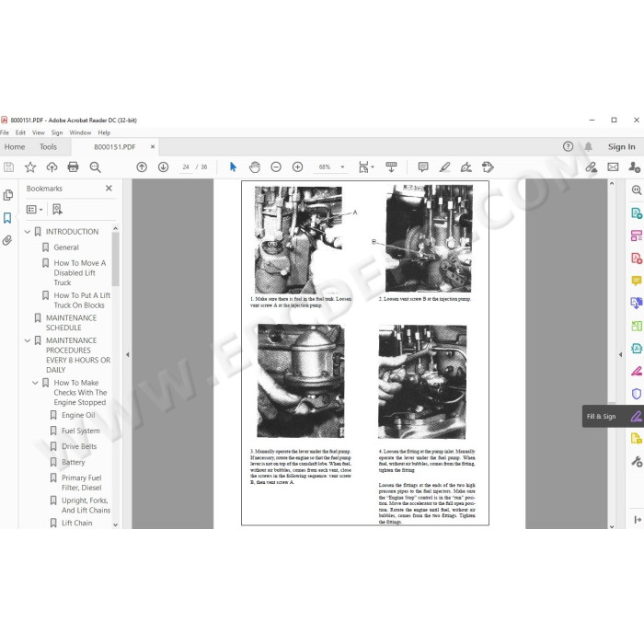Switch to the Tools tab

48,146
